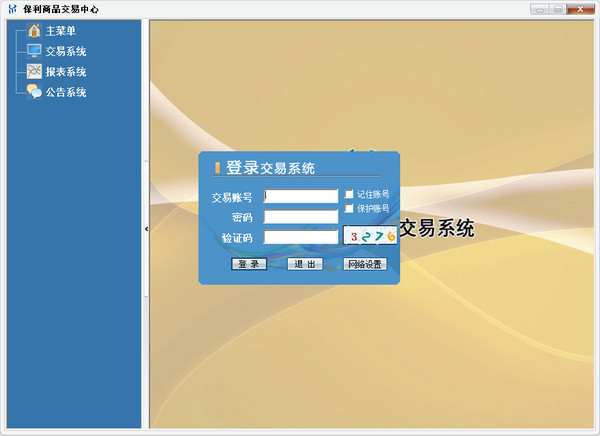600x436 pixels.
Task: Click the house icon next to 主菜单
Action: pyautogui.click(x=34, y=31)
